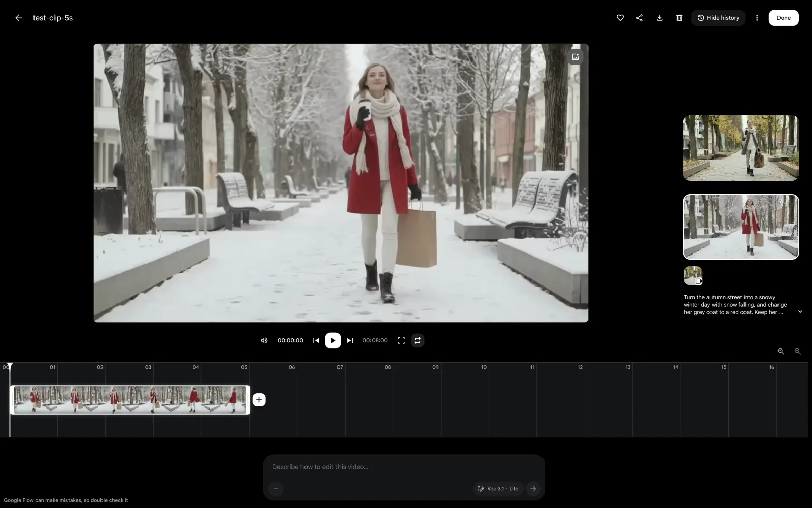The width and height of the screenshot is (812, 508).
Task: Delete the clip using the trash icon
Action: click(680, 18)
